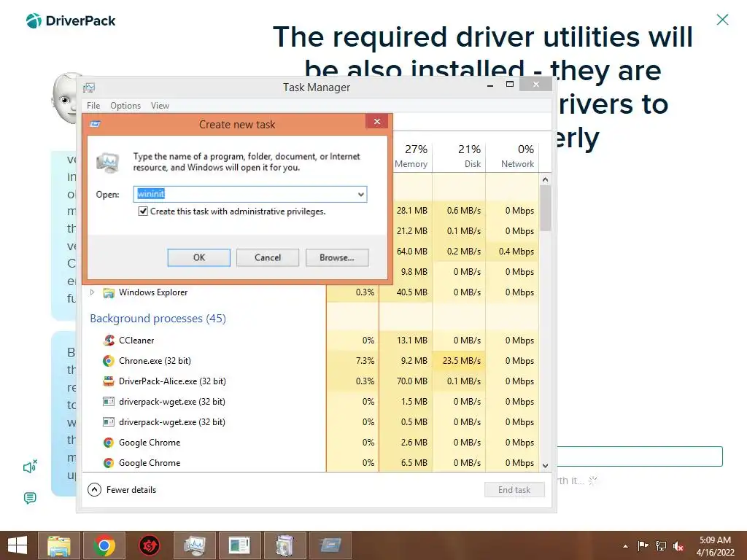747x560 pixels.
Task: Open the Windows Start button
Action: tap(18, 545)
